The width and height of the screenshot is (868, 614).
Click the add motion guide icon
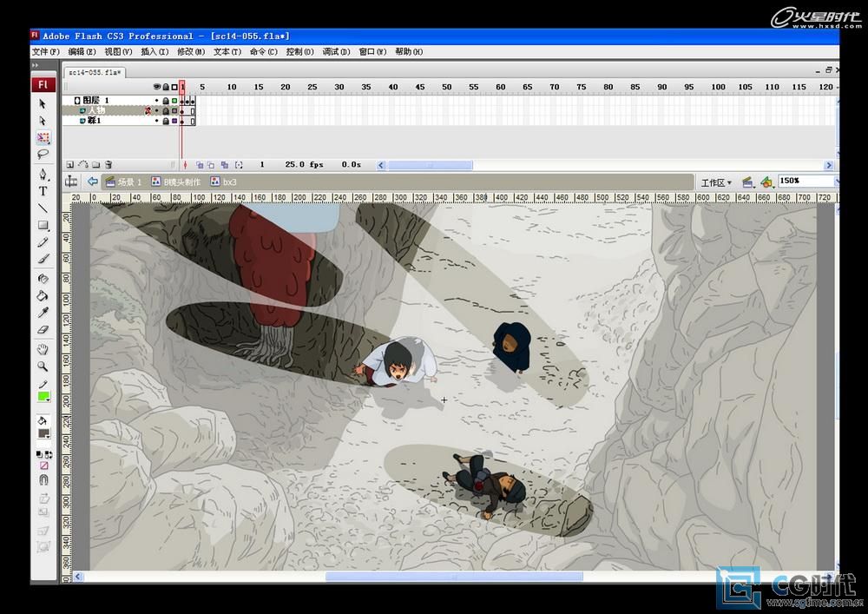pyautogui.click(x=83, y=164)
